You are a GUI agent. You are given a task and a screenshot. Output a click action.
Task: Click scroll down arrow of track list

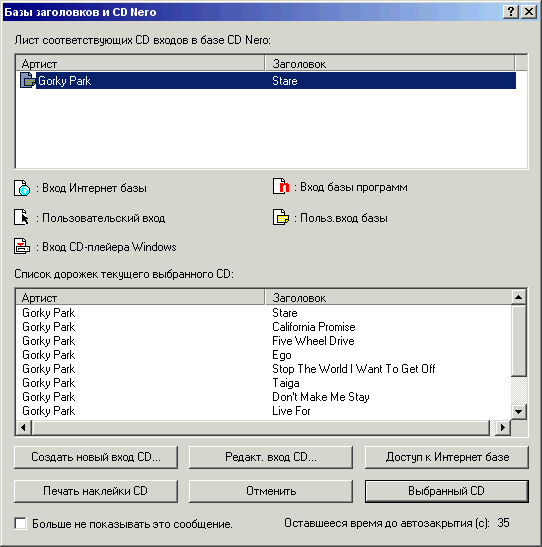tap(518, 412)
